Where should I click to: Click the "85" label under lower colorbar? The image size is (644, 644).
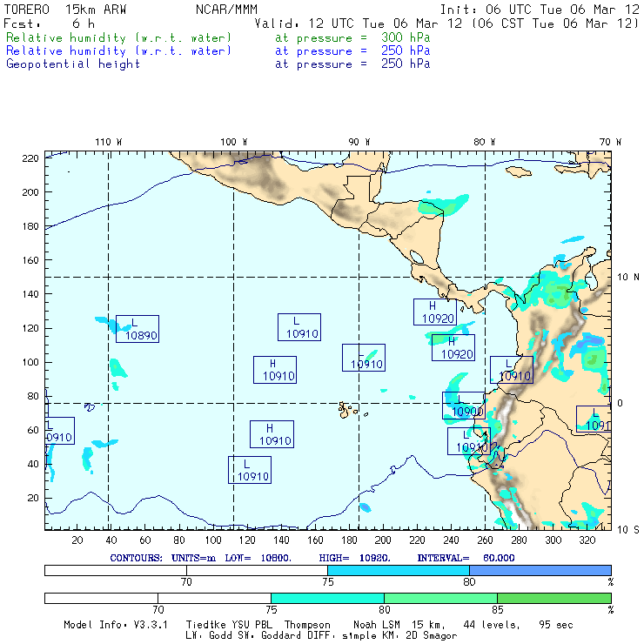pyautogui.click(x=498, y=610)
